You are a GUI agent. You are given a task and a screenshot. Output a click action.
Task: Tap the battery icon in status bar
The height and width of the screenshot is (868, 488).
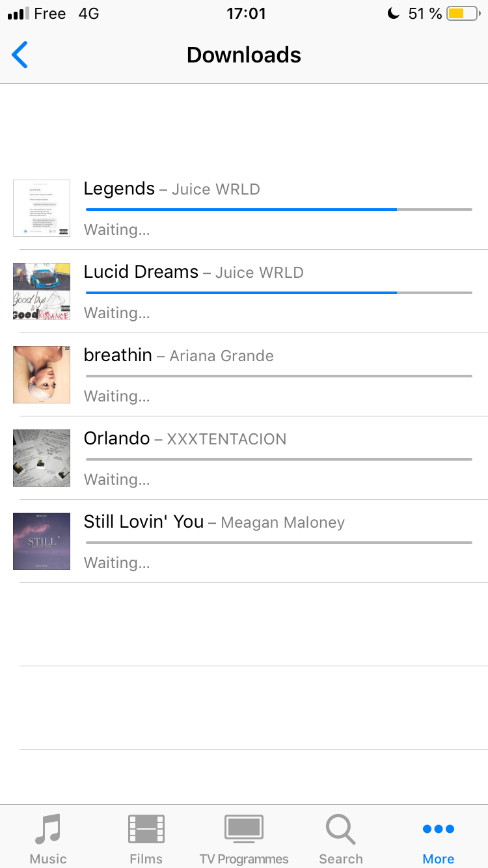coord(463,14)
